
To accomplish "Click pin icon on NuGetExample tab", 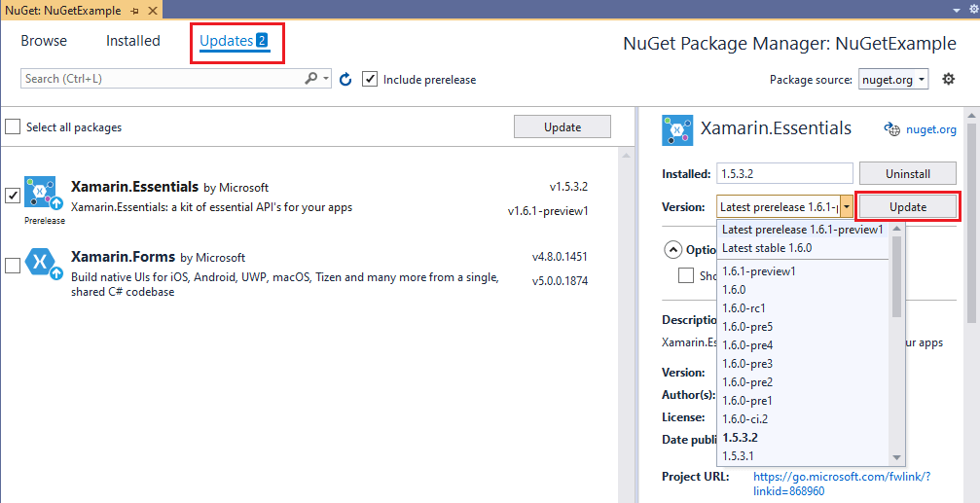I will (135, 11).
